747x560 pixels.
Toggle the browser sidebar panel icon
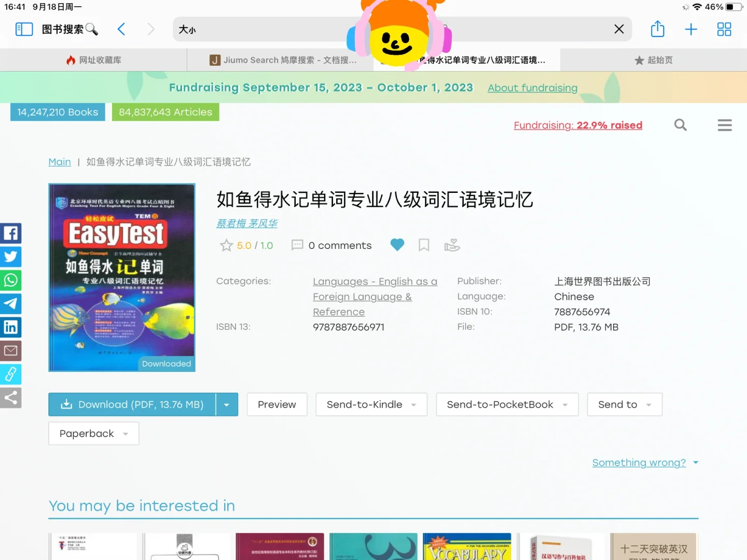(x=24, y=29)
